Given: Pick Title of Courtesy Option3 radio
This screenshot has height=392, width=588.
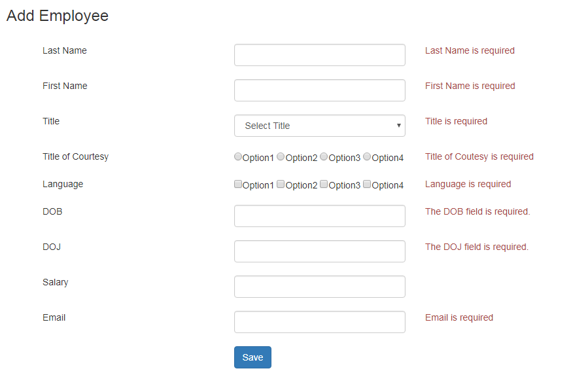Looking at the screenshot, I should (324, 157).
